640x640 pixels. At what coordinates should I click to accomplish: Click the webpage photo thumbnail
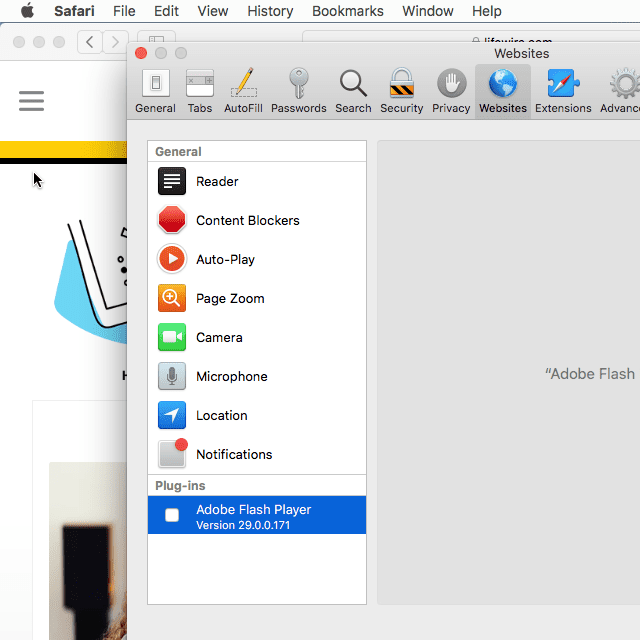pyautogui.click(x=88, y=551)
